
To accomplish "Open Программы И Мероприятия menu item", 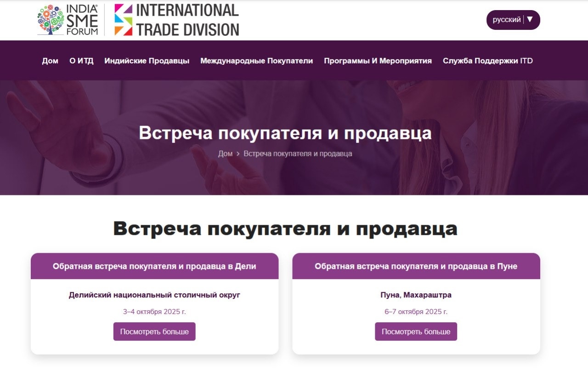I will [x=378, y=61].
